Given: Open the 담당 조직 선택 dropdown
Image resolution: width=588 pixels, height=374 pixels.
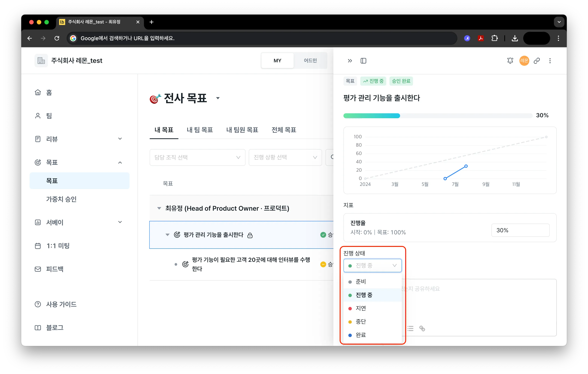Looking at the screenshot, I should point(197,157).
